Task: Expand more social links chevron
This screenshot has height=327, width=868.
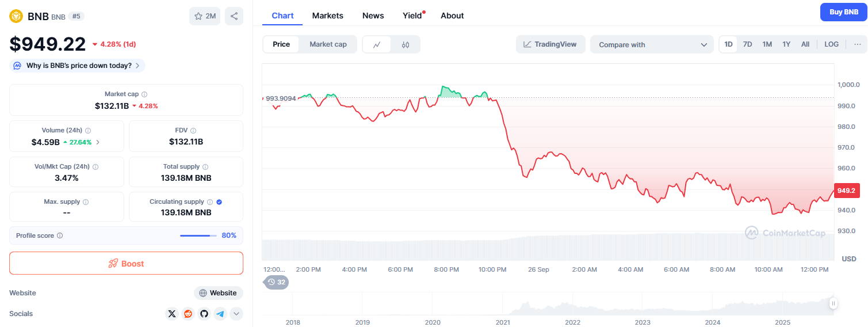Action: 236,314
